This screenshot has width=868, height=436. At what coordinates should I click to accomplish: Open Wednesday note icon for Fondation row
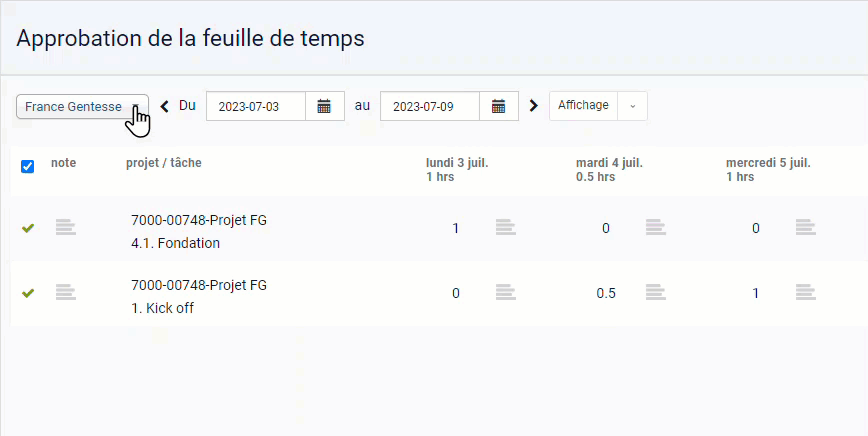pyautogui.click(x=805, y=227)
